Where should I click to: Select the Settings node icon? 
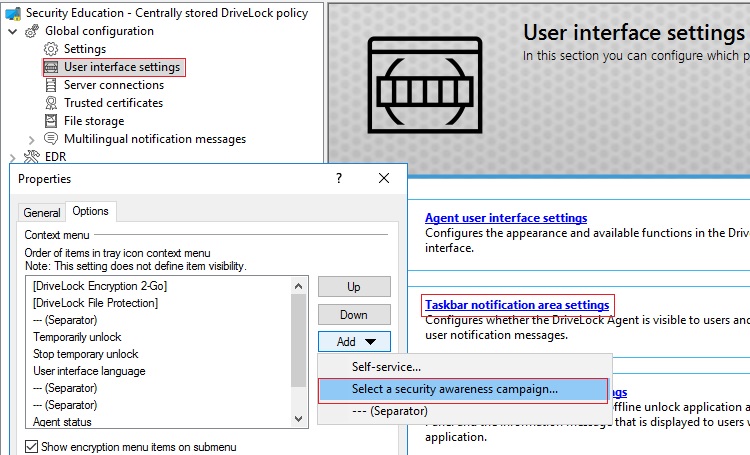coord(52,49)
